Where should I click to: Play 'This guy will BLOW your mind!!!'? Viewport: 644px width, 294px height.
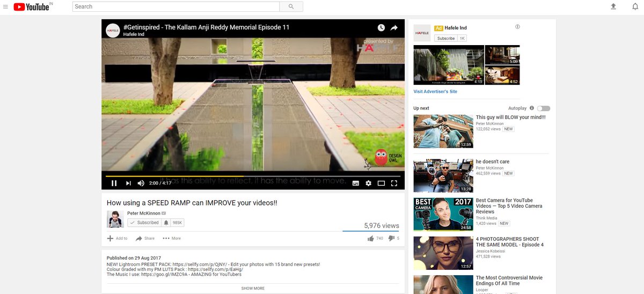click(x=510, y=117)
